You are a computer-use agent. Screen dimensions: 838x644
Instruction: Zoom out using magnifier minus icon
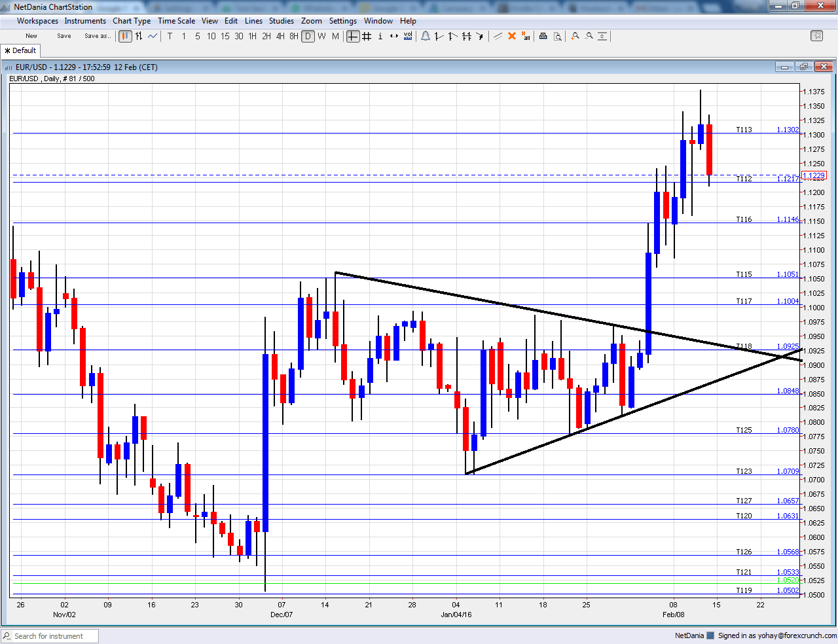[x=589, y=36]
